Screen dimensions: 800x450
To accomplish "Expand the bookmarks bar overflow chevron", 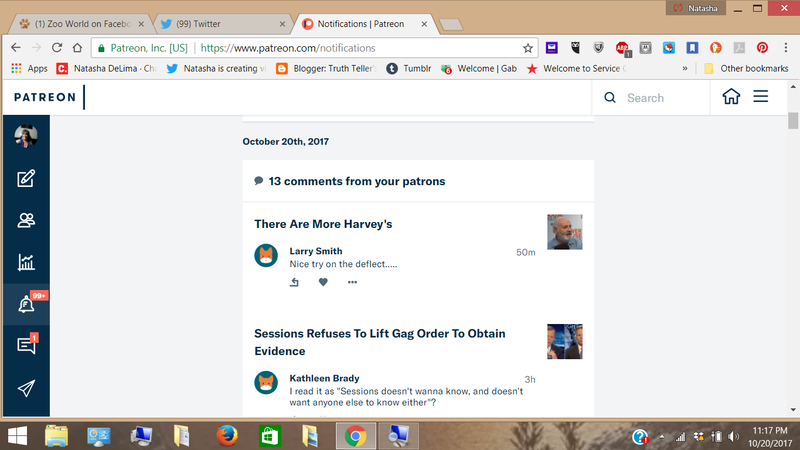I will pos(684,69).
